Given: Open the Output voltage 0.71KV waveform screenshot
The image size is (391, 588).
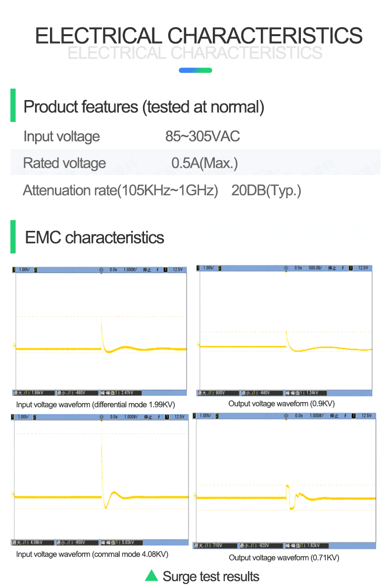Looking at the screenshot, I should 285,481.
